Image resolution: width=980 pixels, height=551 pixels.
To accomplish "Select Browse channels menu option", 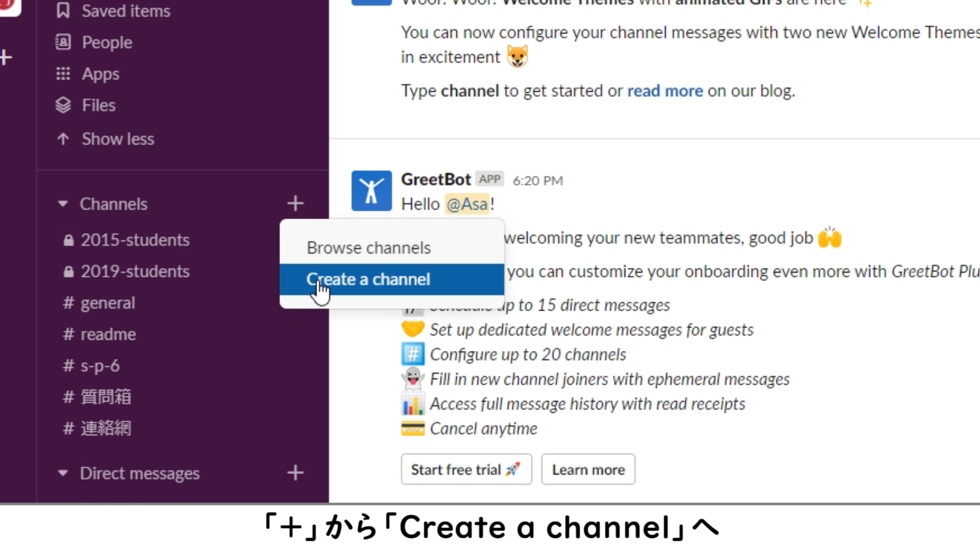I will click(369, 248).
